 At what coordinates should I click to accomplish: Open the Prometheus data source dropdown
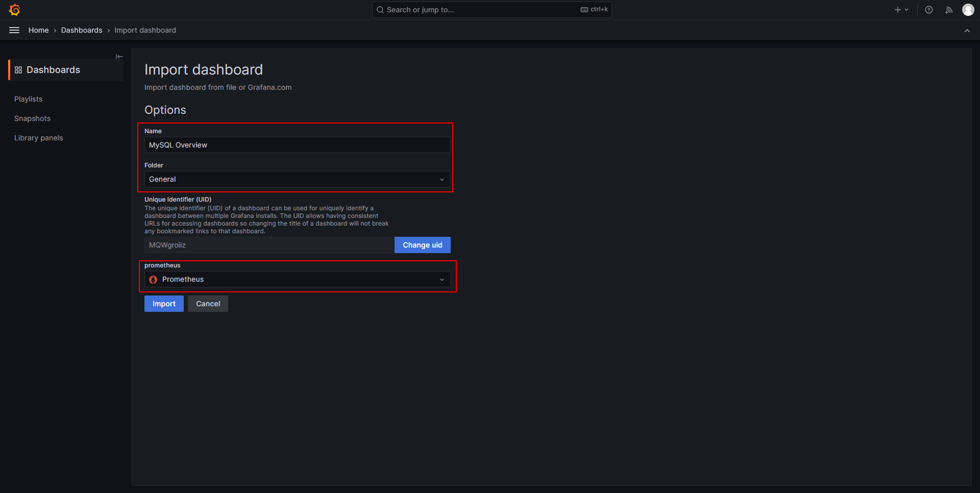tap(298, 279)
